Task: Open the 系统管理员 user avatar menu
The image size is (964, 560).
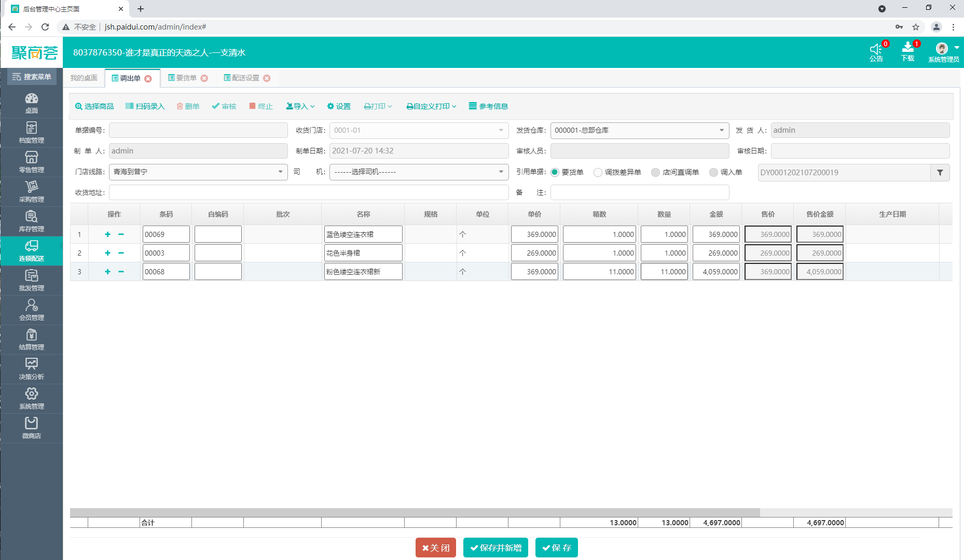Action: 944,52
